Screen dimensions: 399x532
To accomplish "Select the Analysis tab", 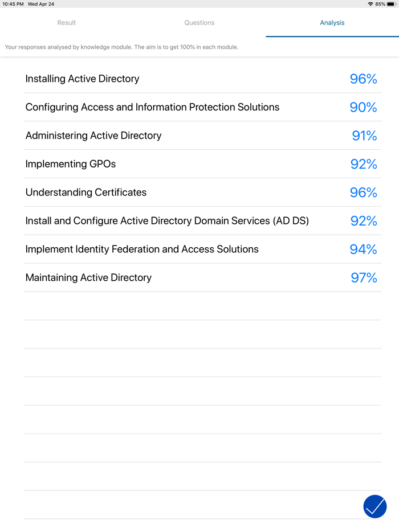I will click(x=332, y=23).
